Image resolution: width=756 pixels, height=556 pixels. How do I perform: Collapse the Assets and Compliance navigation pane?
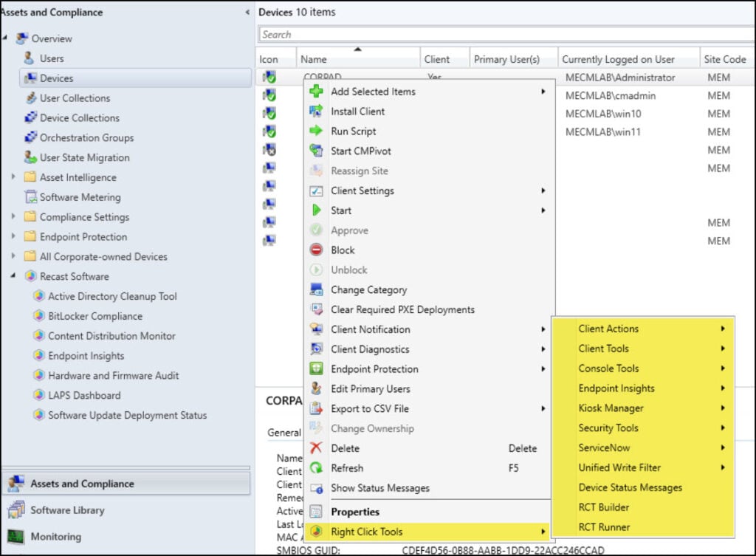click(247, 12)
